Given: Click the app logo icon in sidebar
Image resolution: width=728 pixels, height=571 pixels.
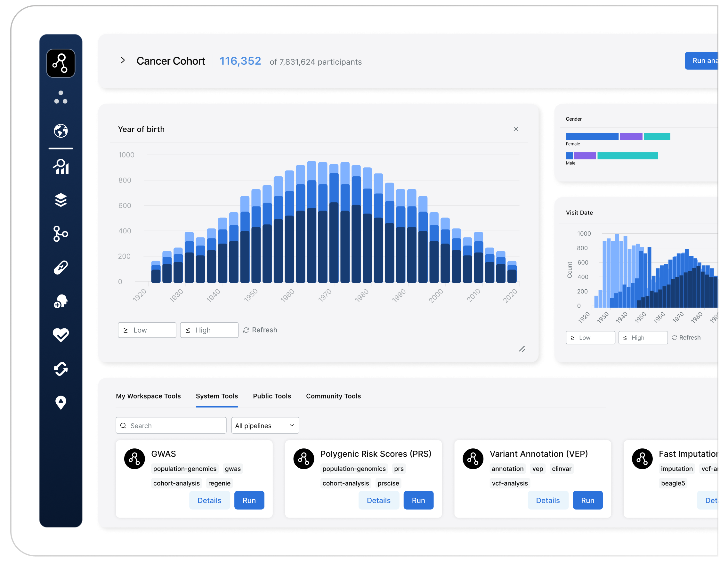Looking at the screenshot, I should pyautogui.click(x=61, y=63).
